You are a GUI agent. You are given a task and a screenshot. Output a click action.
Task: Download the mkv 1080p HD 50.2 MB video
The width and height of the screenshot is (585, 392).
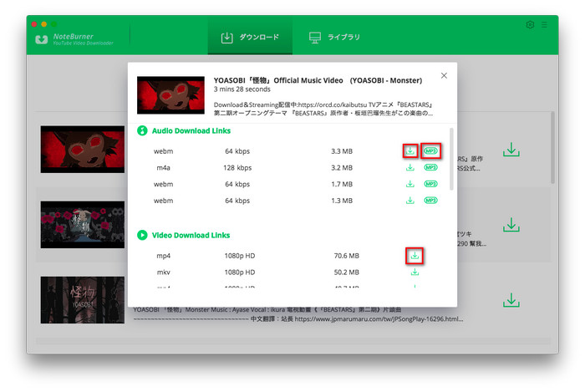pyautogui.click(x=415, y=272)
